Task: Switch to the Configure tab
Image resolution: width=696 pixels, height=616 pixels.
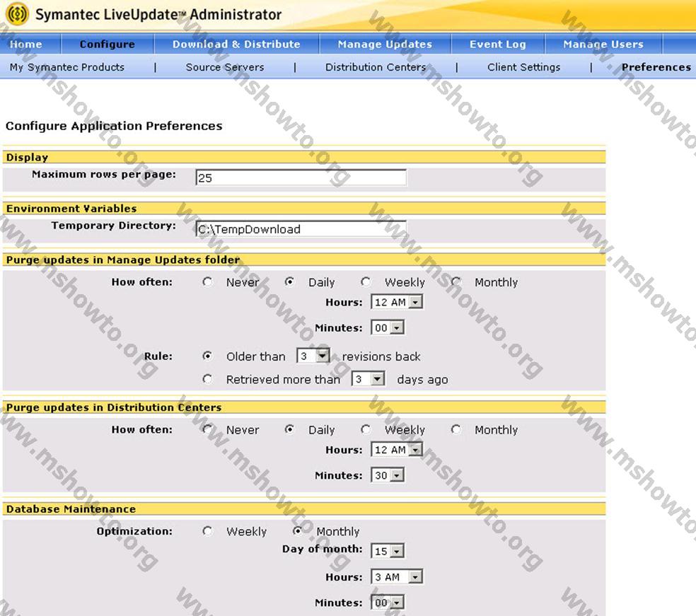Action: (x=107, y=44)
